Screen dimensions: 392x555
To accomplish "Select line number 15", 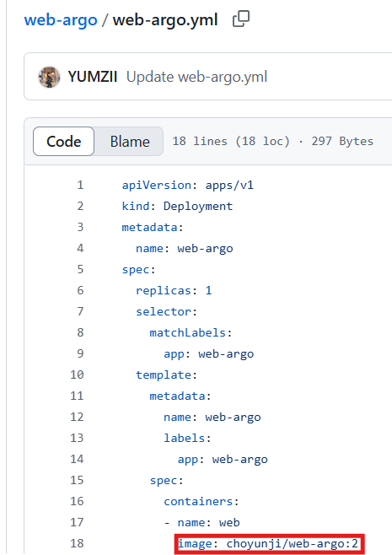I will (77, 480).
